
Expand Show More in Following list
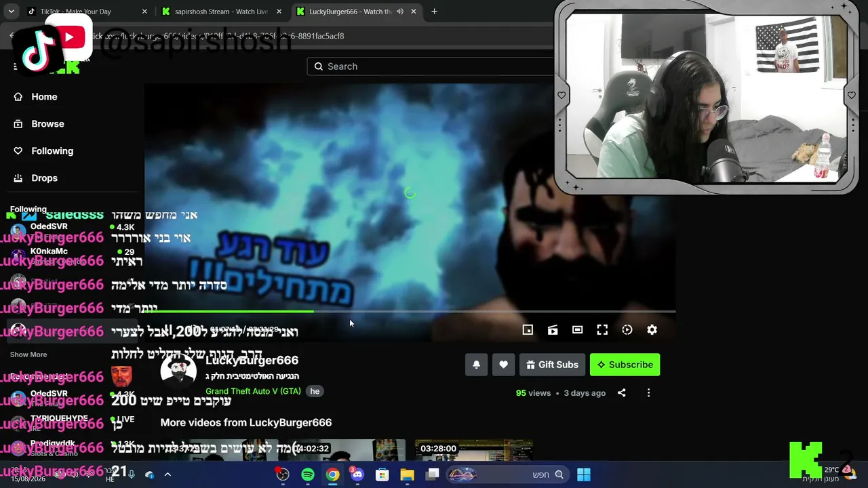[28, 354]
